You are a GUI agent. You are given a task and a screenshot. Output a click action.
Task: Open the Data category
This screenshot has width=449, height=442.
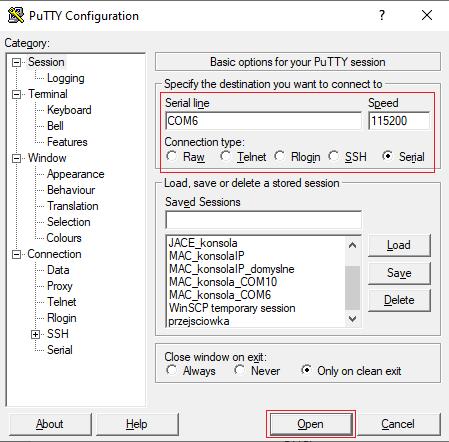[58, 270]
